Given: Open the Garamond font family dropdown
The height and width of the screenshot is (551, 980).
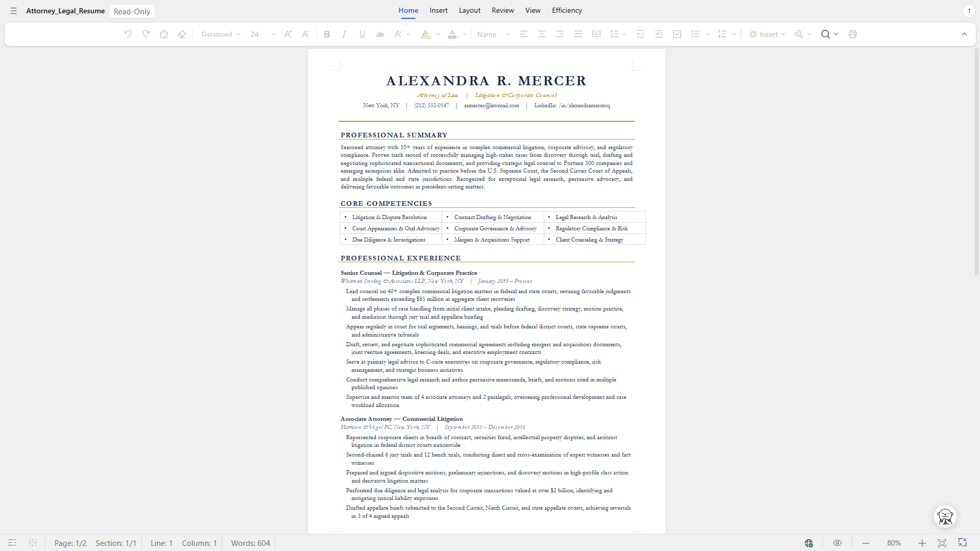Looking at the screenshot, I should [x=221, y=34].
